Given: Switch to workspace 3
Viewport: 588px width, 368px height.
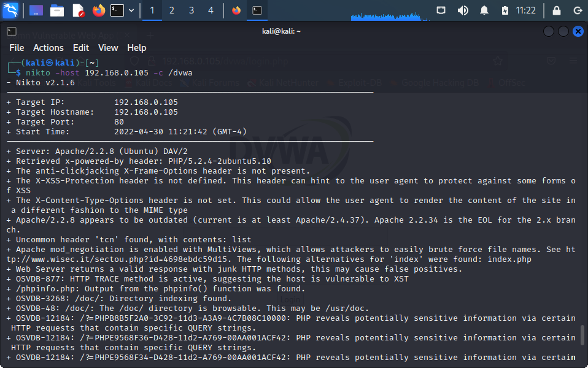Looking at the screenshot, I should (x=191, y=10).
